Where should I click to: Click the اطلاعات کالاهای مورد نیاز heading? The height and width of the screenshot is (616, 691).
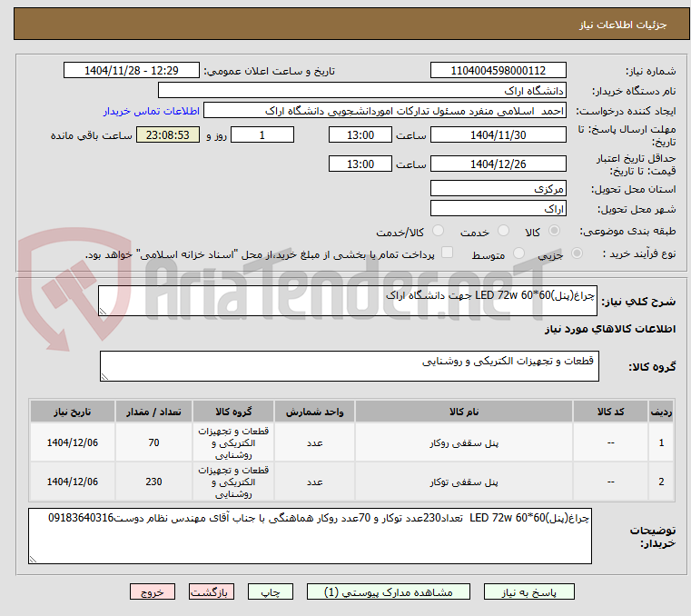click(610, 329)
